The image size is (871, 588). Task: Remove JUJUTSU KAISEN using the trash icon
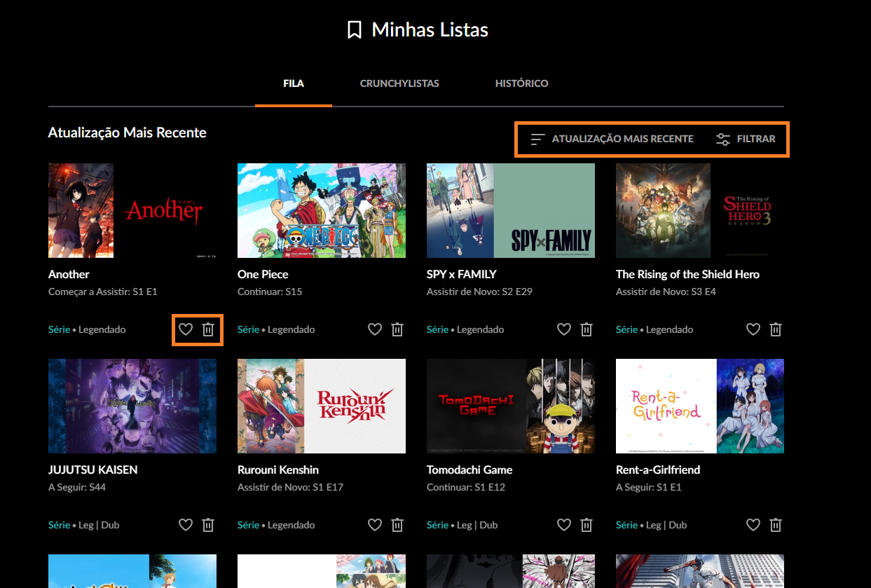pyautogui.click(x=208, y=525)
